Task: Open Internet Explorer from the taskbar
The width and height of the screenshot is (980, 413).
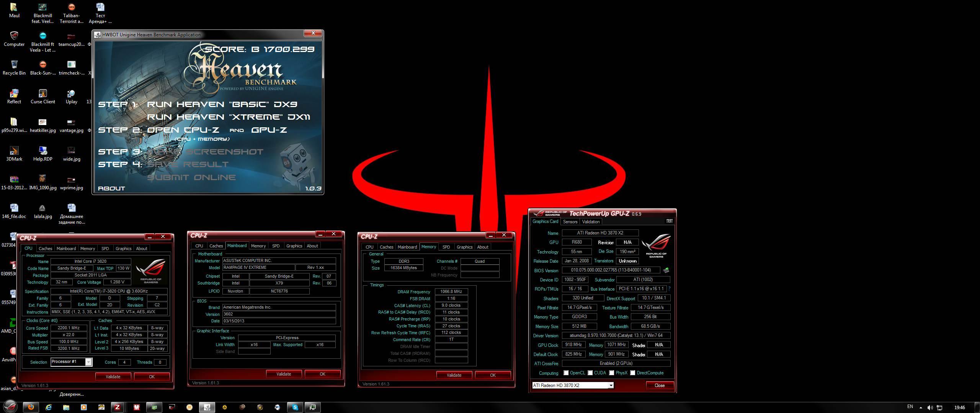Action: [x=49, y=407]
